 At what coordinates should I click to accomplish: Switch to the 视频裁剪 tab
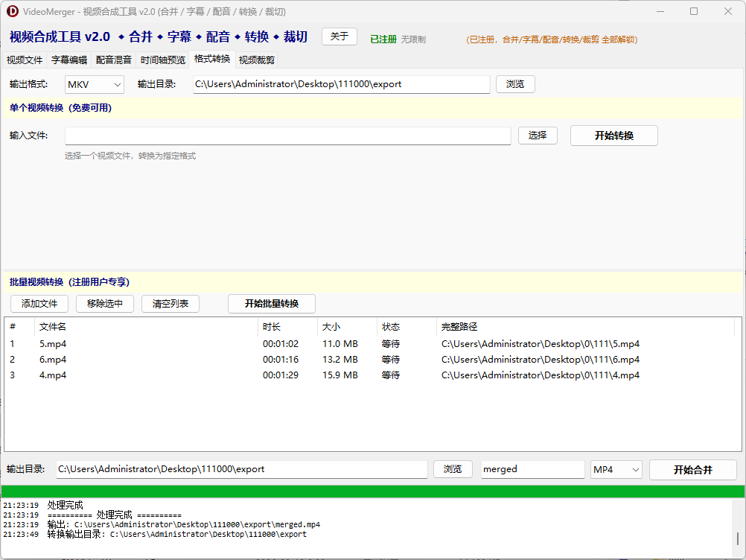click(258, 60)
